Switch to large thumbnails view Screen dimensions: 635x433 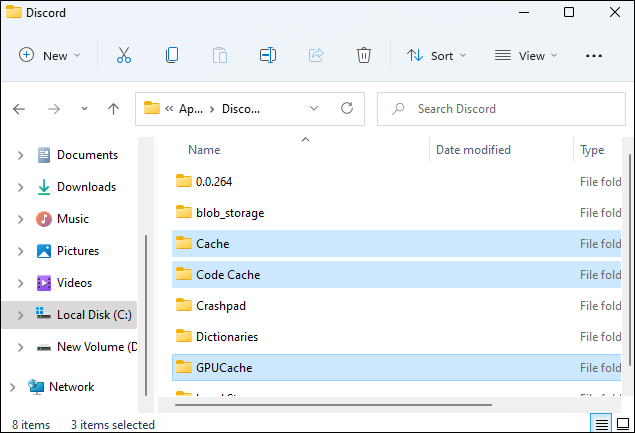click(622, 424)
